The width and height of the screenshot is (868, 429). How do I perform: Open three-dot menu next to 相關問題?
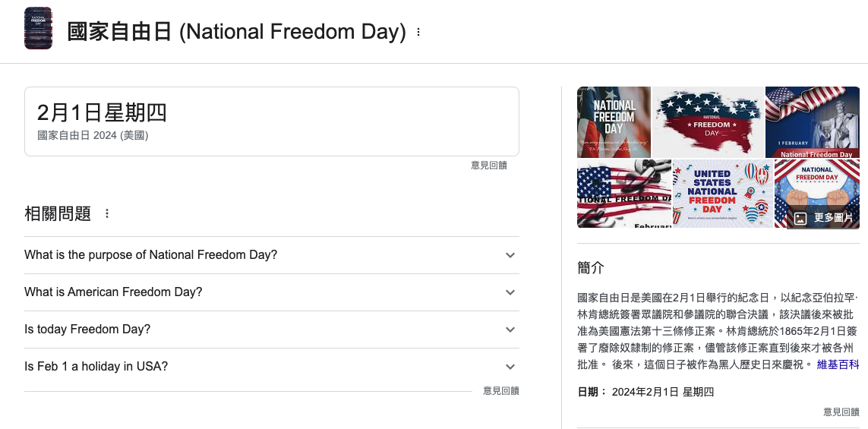(x=107, y=213)
